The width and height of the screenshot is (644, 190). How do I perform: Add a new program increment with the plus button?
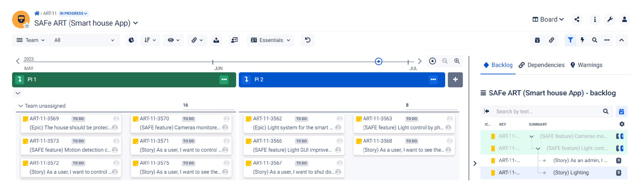click(455, 80)
